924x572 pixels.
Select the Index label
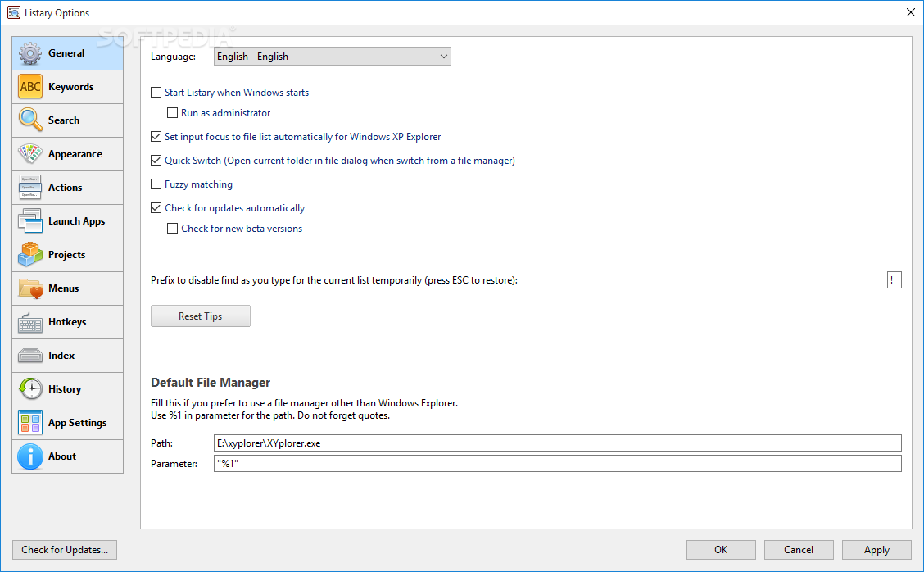(x=62, y=356)
